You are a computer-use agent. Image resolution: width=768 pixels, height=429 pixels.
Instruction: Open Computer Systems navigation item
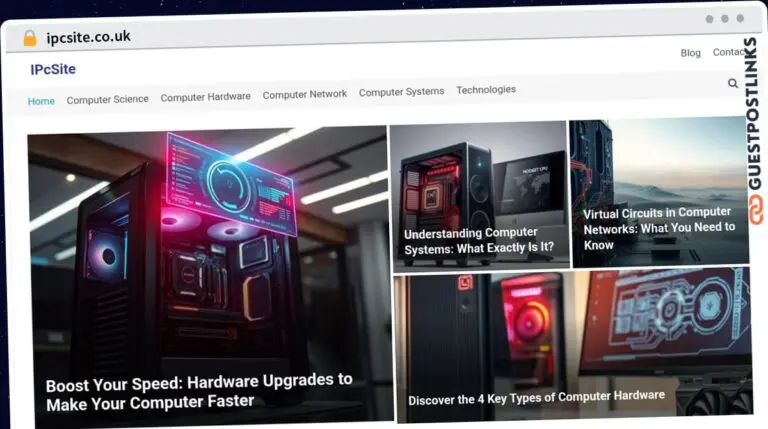(x=401, y=92)
